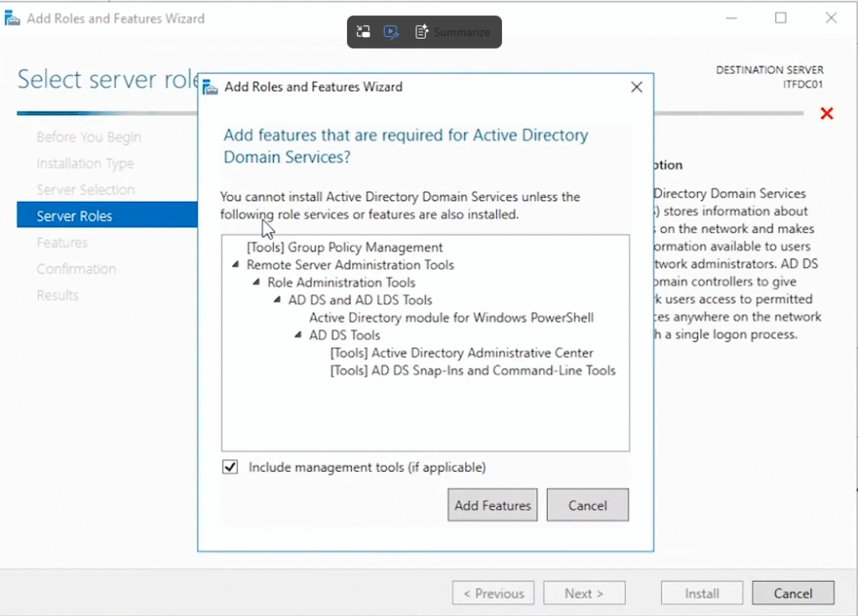Select AD DS Tools label
Viewport: 858px width, 616px height.
(x=344, y=335)
